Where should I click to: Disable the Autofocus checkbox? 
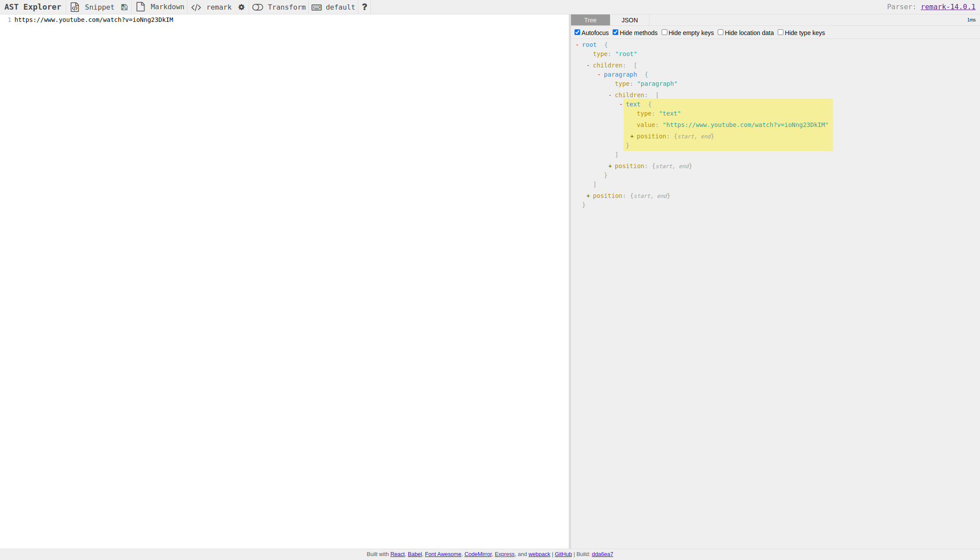pos(577,32)
